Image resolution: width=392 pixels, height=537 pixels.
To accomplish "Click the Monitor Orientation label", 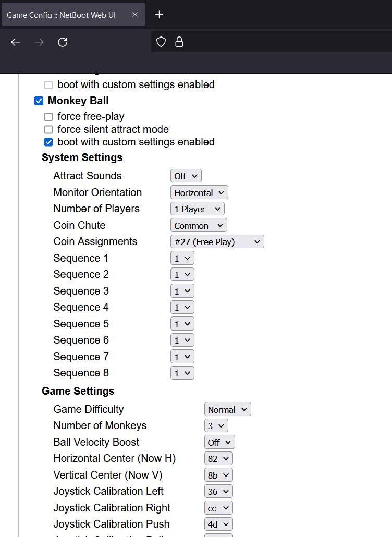I will [x=97, y=192].
